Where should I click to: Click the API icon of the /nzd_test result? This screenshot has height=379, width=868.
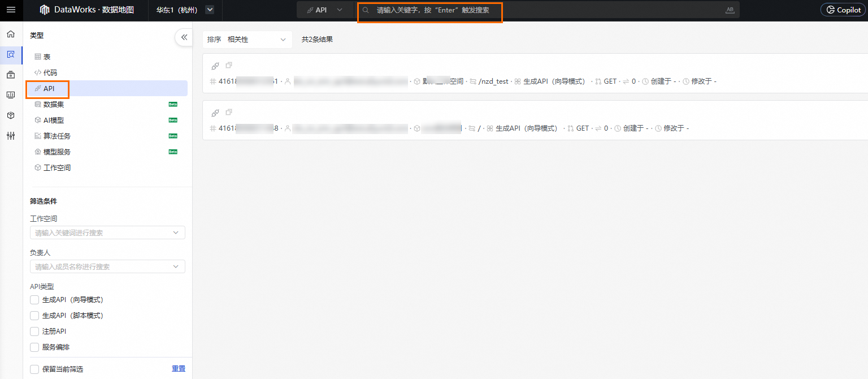(215, 66)
